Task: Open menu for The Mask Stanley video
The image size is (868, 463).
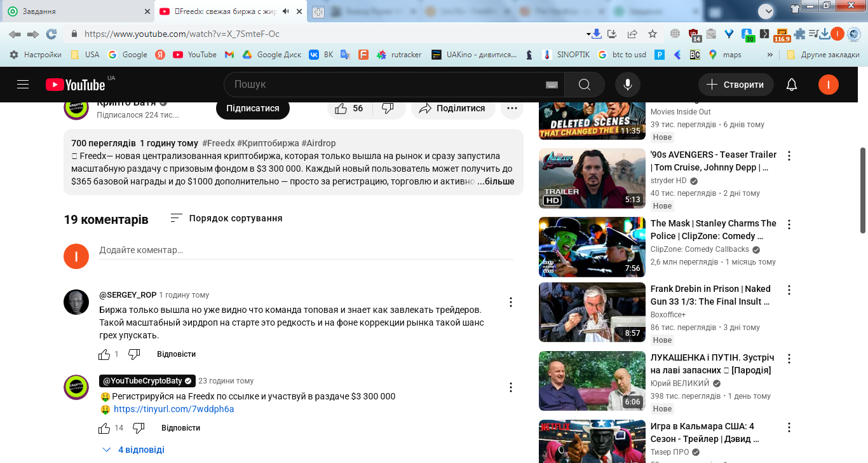Action: (789, 225)
